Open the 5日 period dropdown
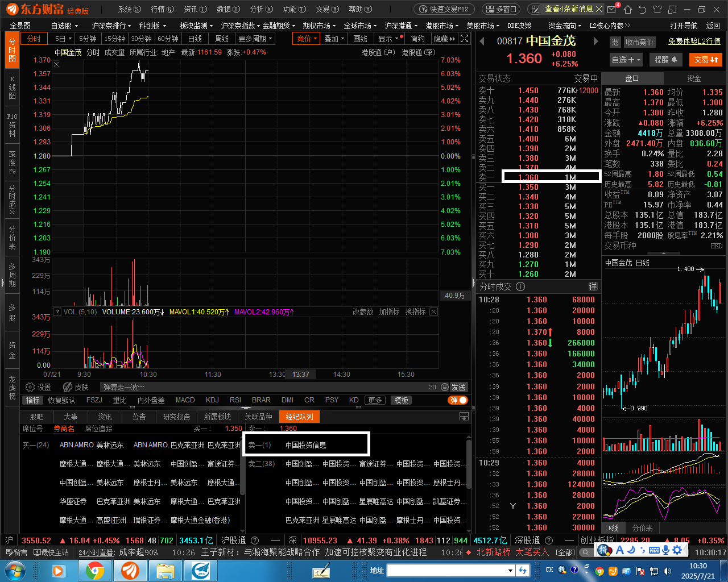Image resolution: width=728 pixels, height=582 pixels. point(63,39)
